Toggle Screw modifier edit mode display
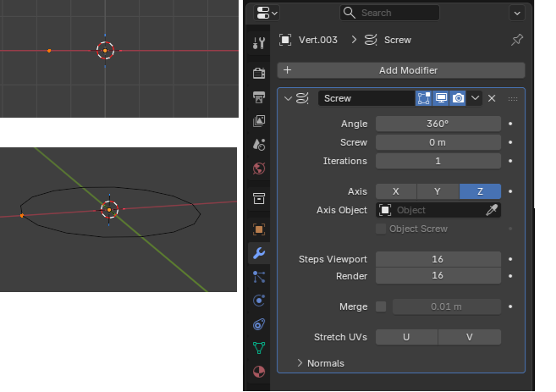556x392 pixels. [424, 98]
